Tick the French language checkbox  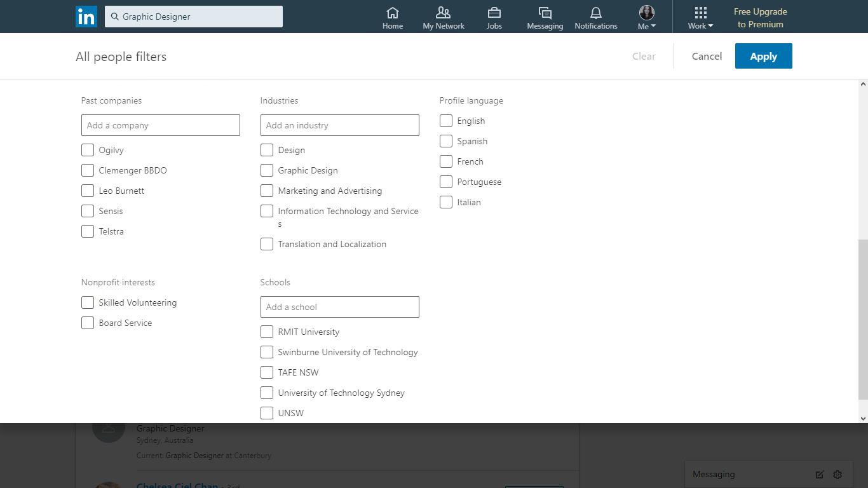tap(446, 161)
